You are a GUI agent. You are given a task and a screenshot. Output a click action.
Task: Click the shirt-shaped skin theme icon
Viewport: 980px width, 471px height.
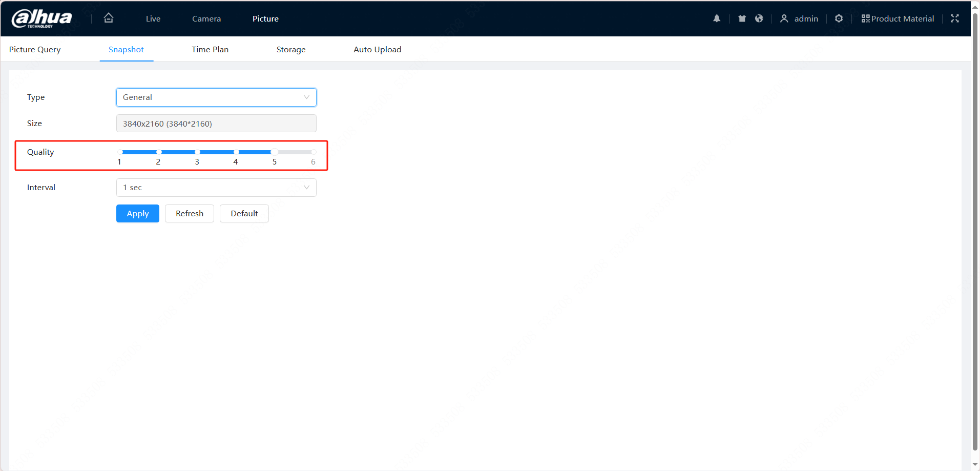[x=742, y=18]
